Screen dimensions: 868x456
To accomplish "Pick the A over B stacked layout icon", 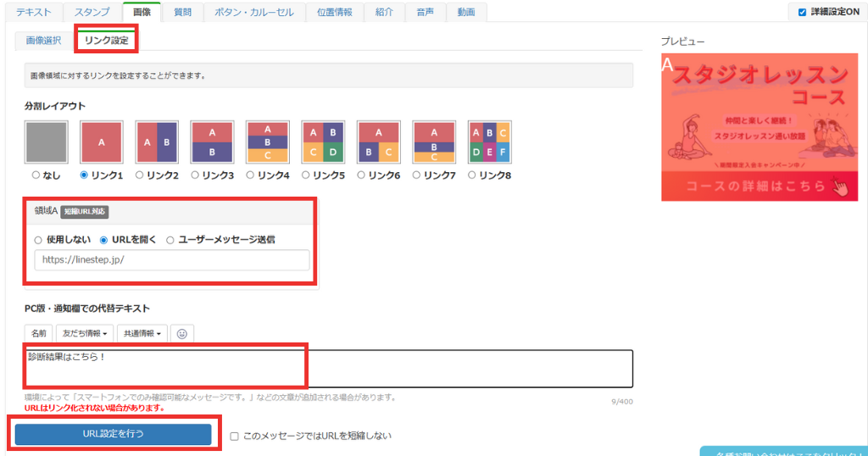I will 212,142.
